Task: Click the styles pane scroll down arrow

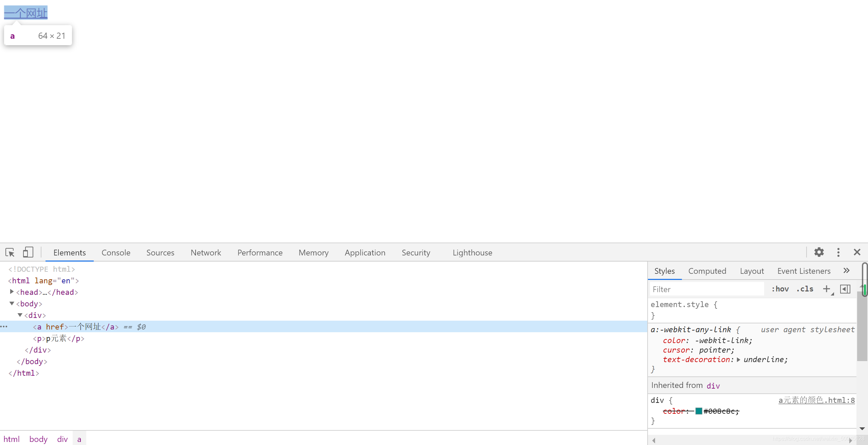Action: 862,429
